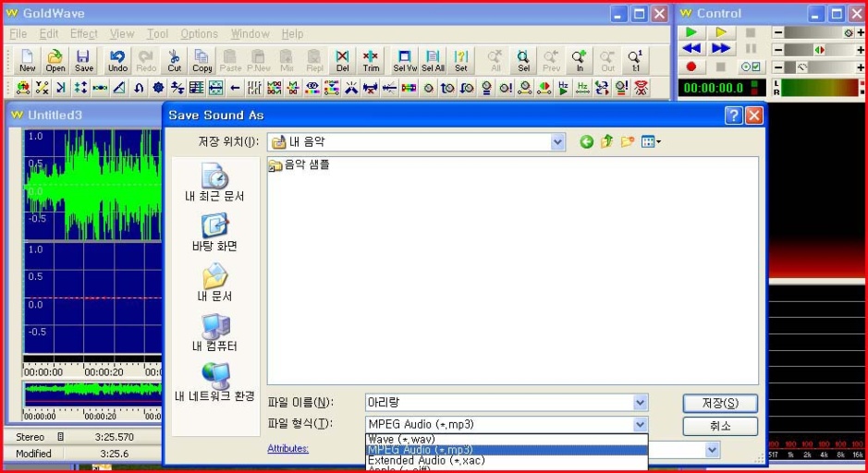Open the Options menu
868x473 pixels.
point(200,34)
